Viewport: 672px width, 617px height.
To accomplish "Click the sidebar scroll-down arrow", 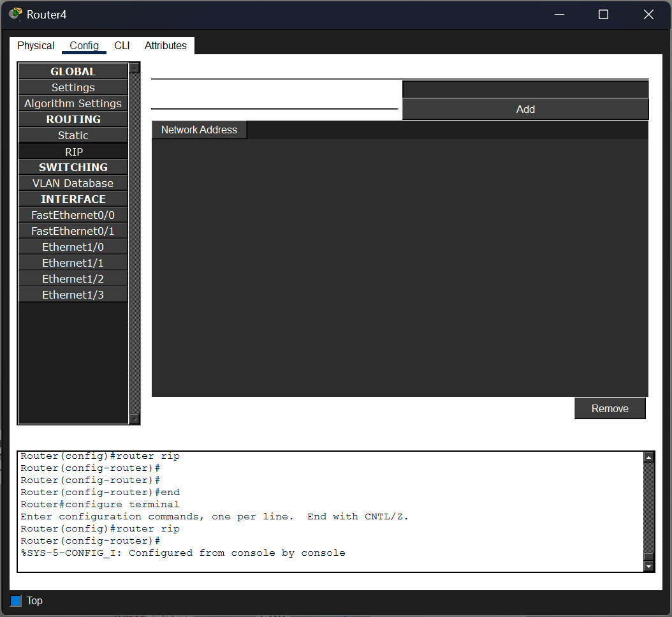I will click(x=134, y=419).
